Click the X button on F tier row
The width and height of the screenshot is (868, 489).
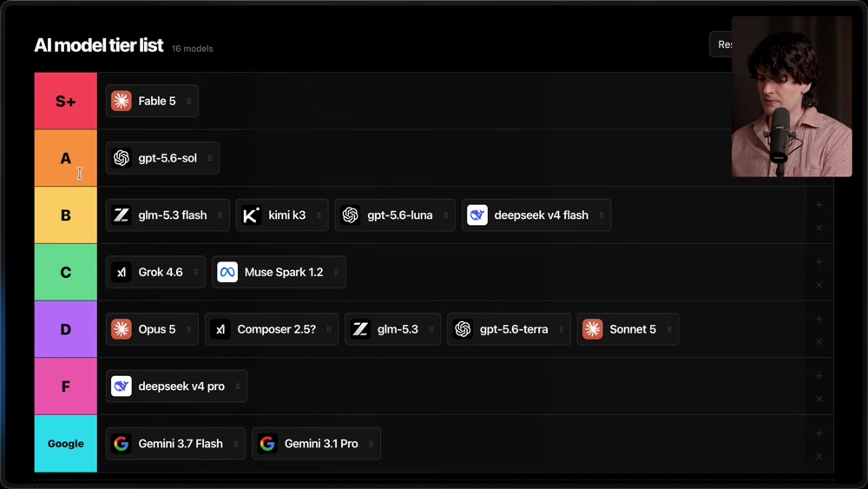pyautogui.click(x=819, y=399)
